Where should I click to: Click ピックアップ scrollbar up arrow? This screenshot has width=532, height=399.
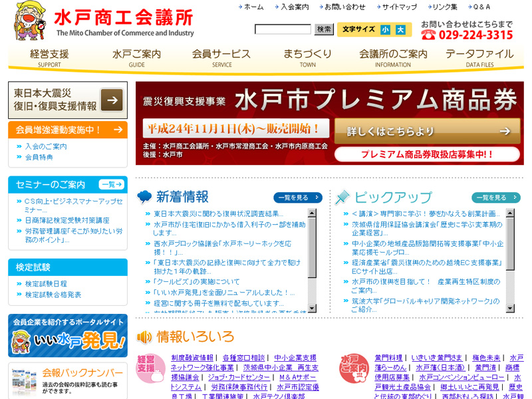tap(510, 213)
